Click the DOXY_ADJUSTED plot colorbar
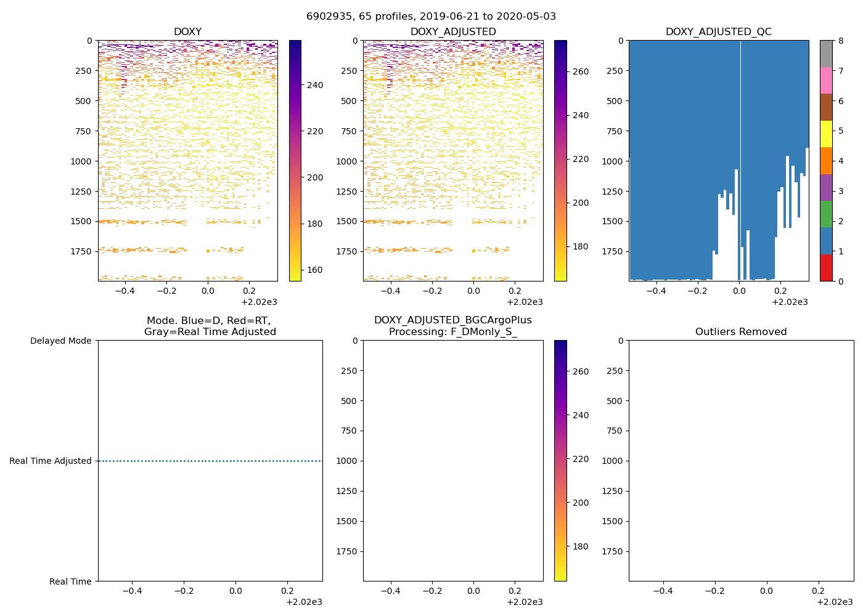This screenshot has width=863, height=616. (x=560, y=160)
